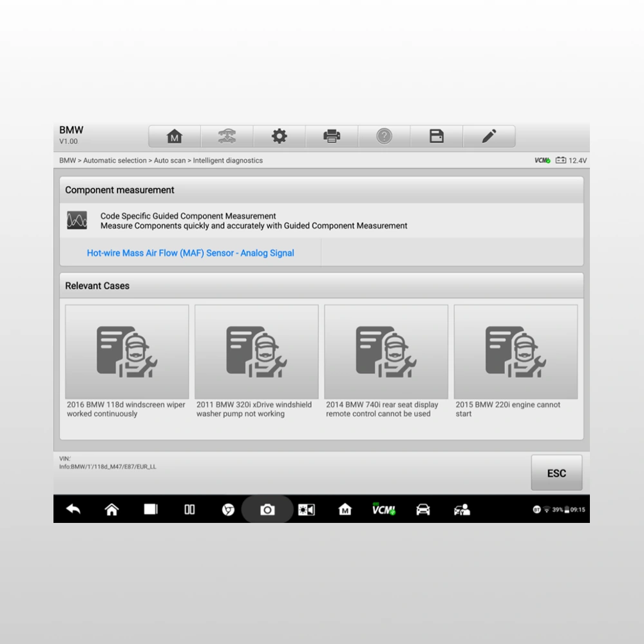Select the 2014 BMW 740i rear seat display case
The image size is (644, 644).
coord(386,361)
